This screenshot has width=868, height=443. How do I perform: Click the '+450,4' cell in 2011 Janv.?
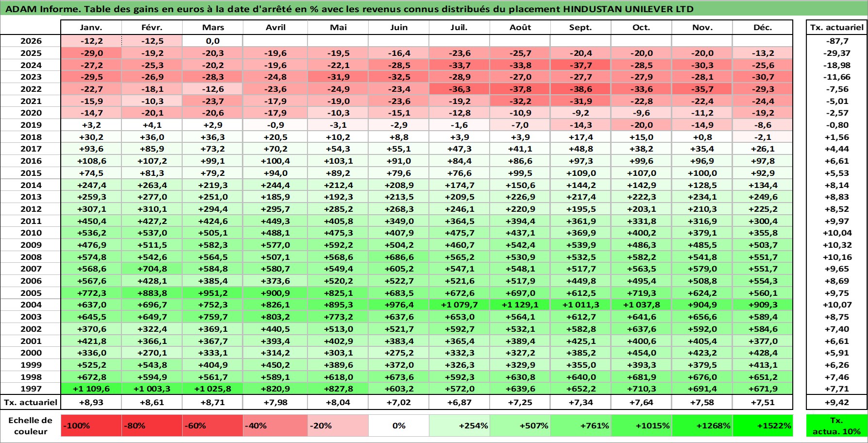point(91,221)
